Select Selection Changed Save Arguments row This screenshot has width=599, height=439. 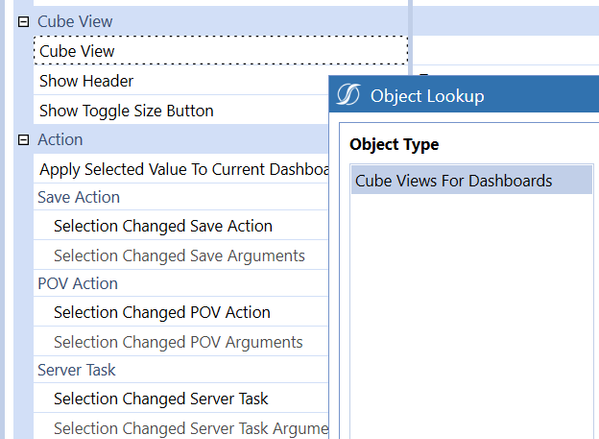[181, 256]
